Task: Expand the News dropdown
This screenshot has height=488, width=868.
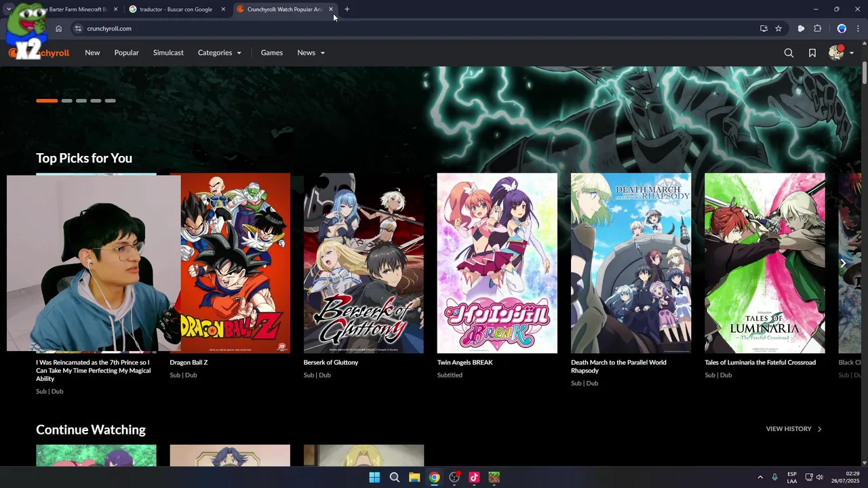Action: [x=311, y=53]
